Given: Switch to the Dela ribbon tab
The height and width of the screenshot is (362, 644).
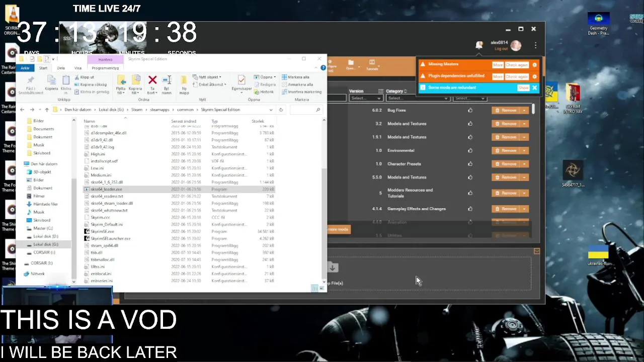Looking at the screenshot, I should click(61, 68).
